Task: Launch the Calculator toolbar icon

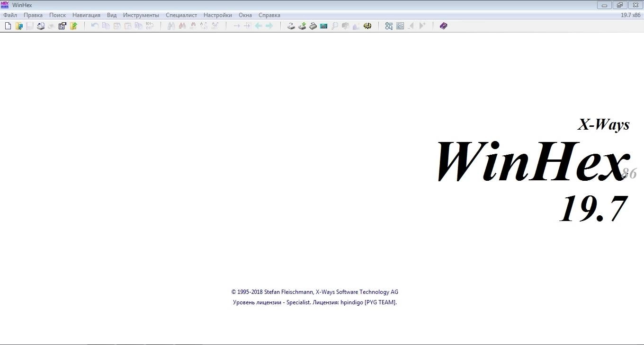Action: pos(324,26)
